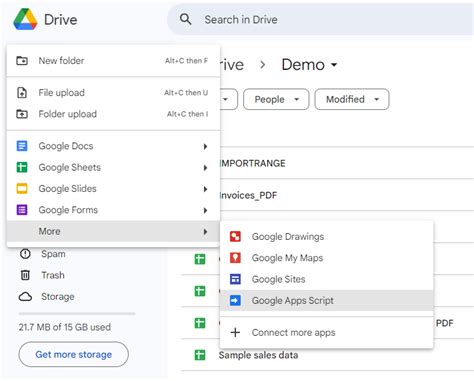The height and width of the screenshot is (381, 474).
Task: Click the Google My Maps icon
Action: 235,258
